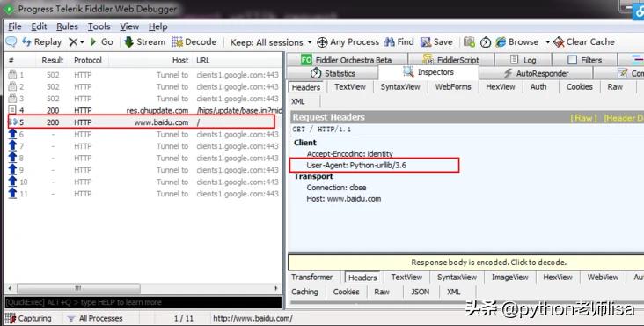Image resolution: width=644 pixels, height=326 pixels.
Task: Open the Browse dropdown arrow
Action: pyautogui.click(x=547, y=42)
